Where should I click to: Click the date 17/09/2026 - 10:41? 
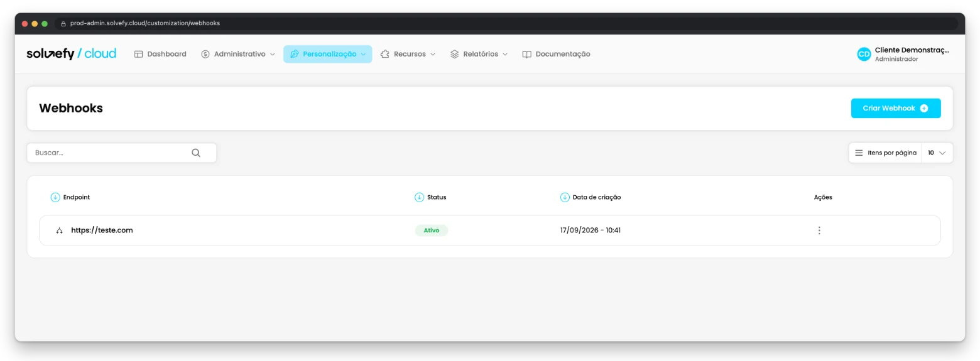coord(591,230)
